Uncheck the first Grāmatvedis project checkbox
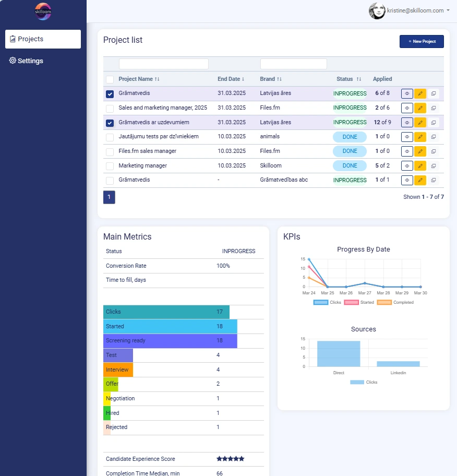The height and width of the screenshot is (476, 457). pyautogui.click(x=110, y=94)
